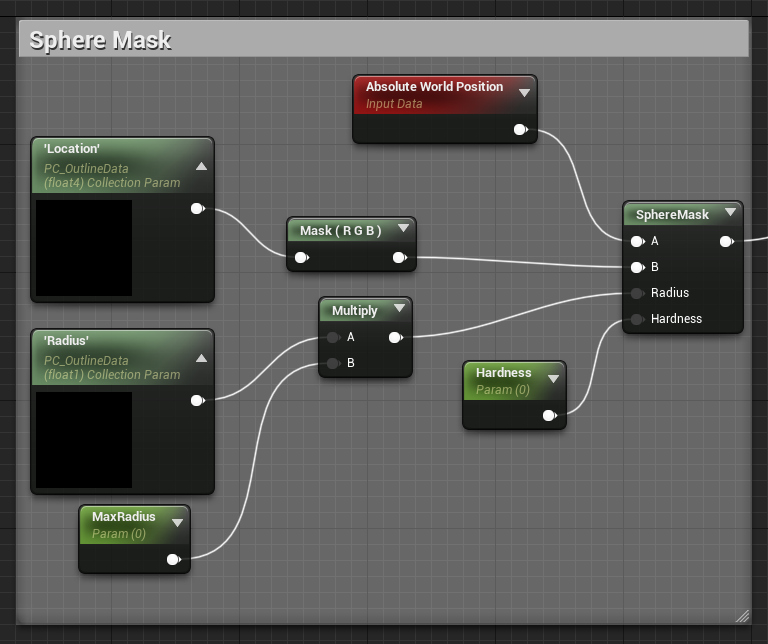Click the Hardness param output pin

(550, 416)
